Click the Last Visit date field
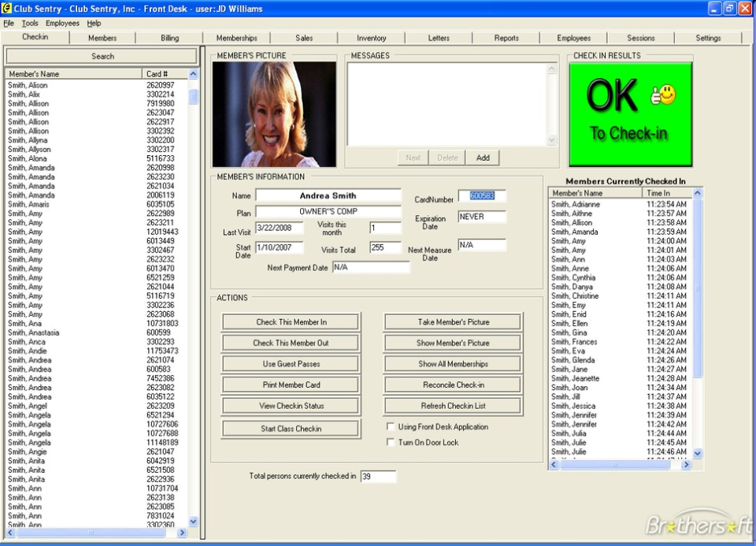This screenshot has width=756, height=546. [279, 228]
